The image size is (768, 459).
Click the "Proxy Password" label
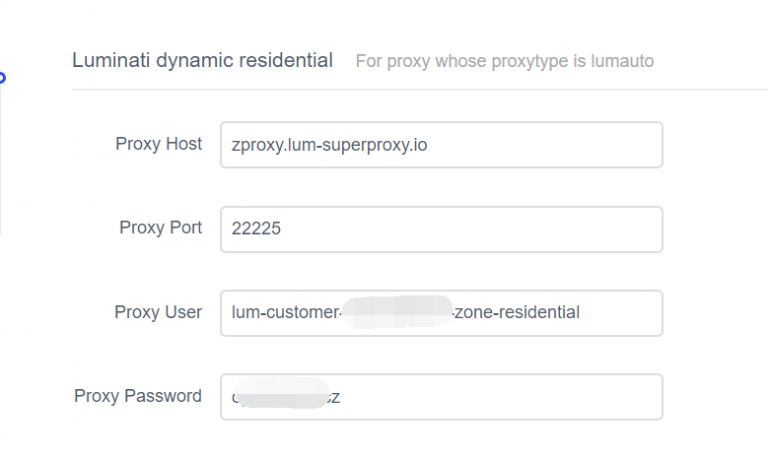click(138, 396)
